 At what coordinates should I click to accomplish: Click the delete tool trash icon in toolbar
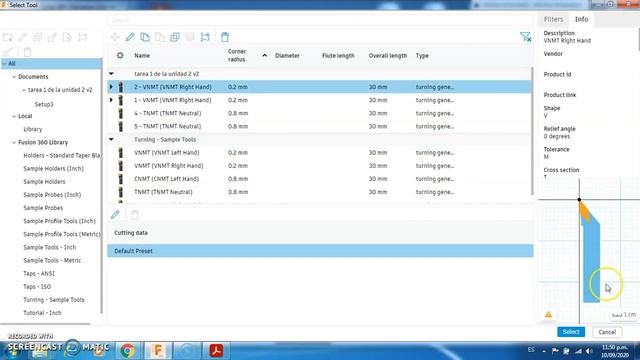tap(225, 37)
